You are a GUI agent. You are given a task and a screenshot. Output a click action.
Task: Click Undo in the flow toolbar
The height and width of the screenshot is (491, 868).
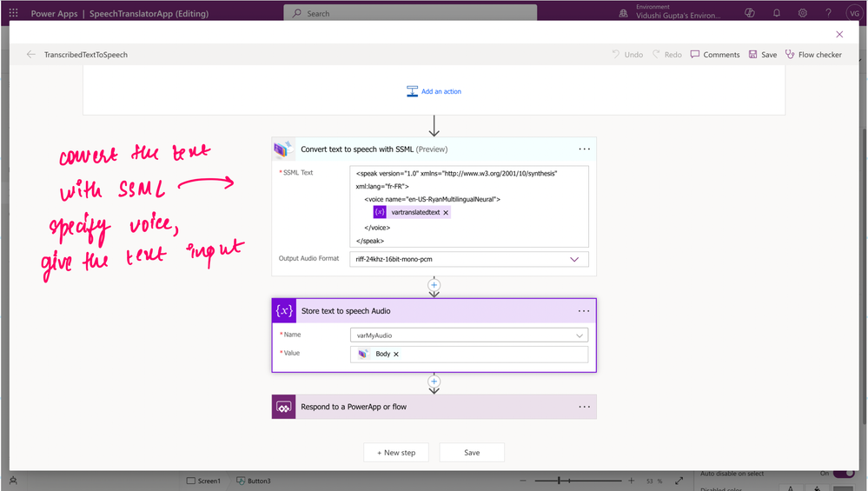tap(627, 54)
